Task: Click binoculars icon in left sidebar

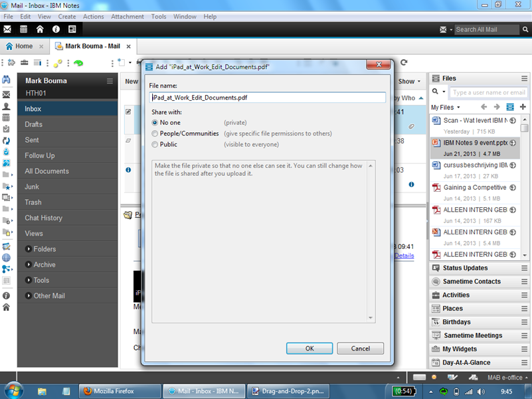Action: tap(6, 80)
